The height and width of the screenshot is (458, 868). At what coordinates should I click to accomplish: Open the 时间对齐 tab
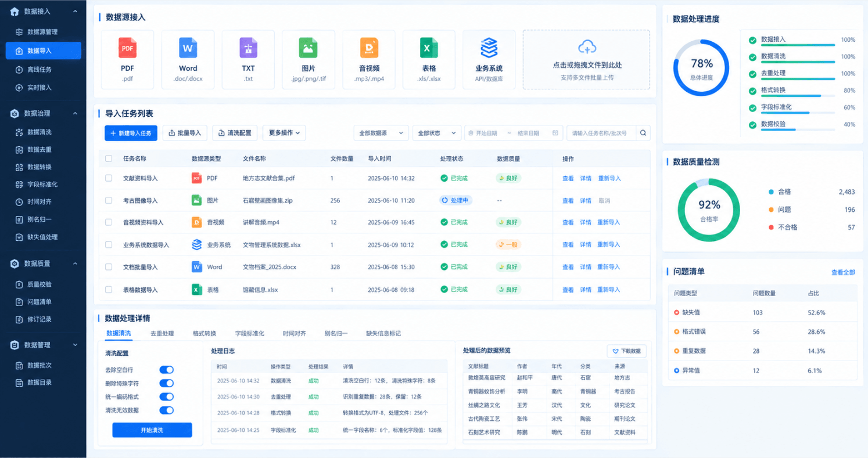coord(294,334)
